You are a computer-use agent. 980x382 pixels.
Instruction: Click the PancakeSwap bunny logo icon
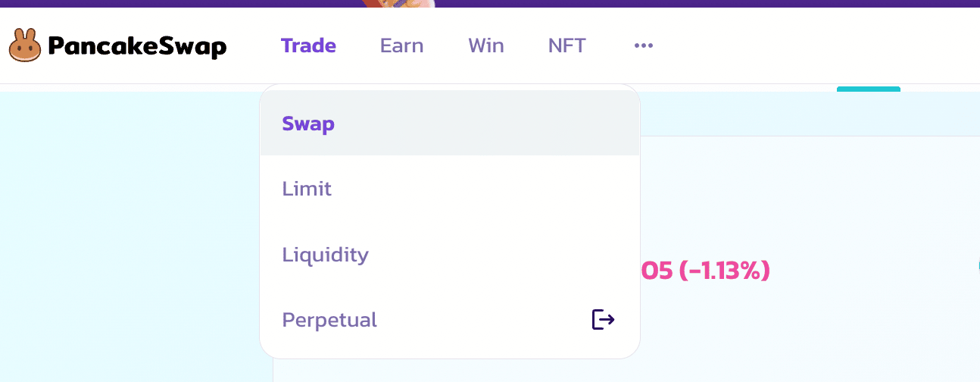[x=25, y=46]
